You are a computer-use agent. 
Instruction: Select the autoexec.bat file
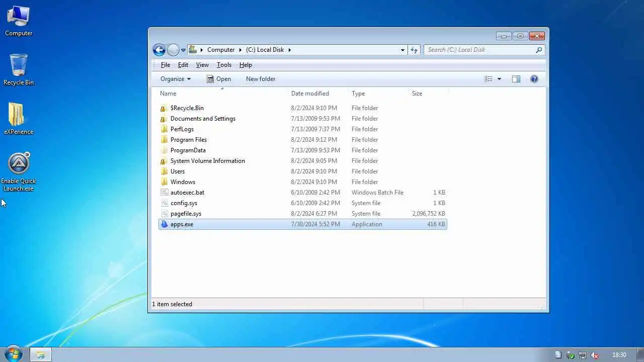302,193
